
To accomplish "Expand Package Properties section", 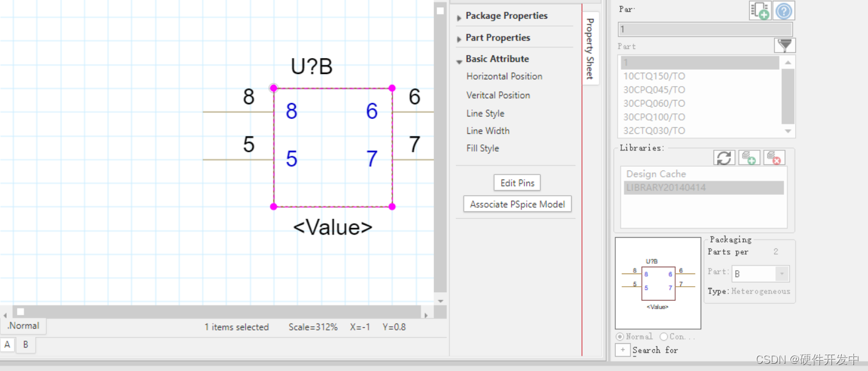I will (506, 16).
